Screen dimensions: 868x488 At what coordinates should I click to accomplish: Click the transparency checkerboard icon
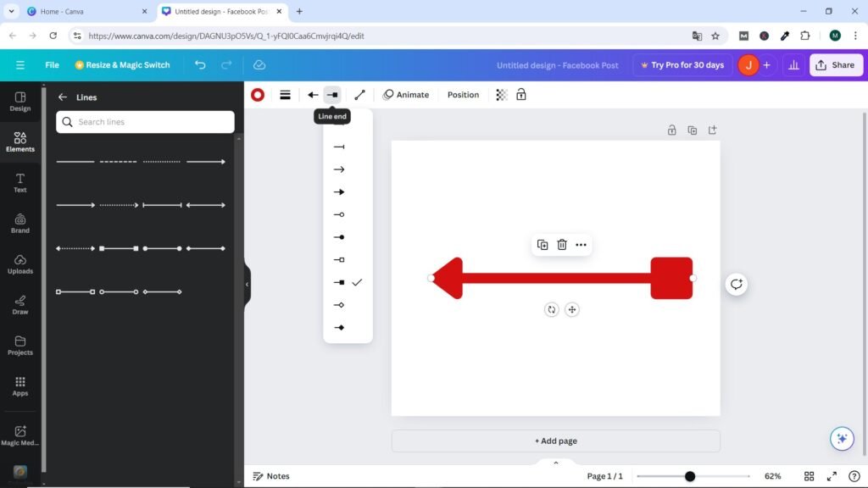pyautogui.click(x=502, y=95)
